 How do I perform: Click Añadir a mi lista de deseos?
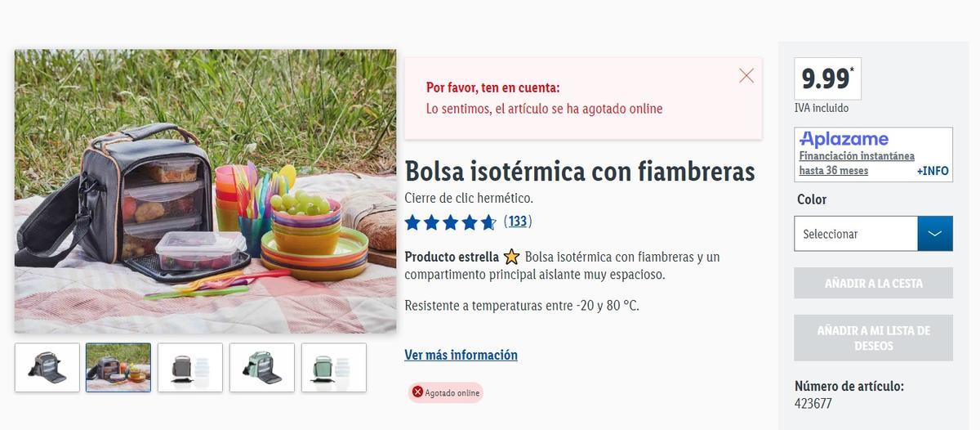(x=873, y=338)
